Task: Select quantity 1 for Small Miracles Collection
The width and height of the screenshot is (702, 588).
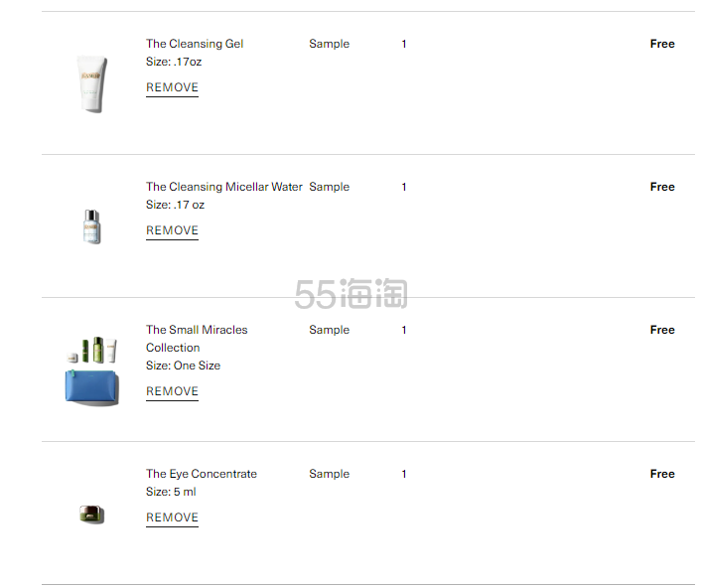Action: tap(404, 330)
